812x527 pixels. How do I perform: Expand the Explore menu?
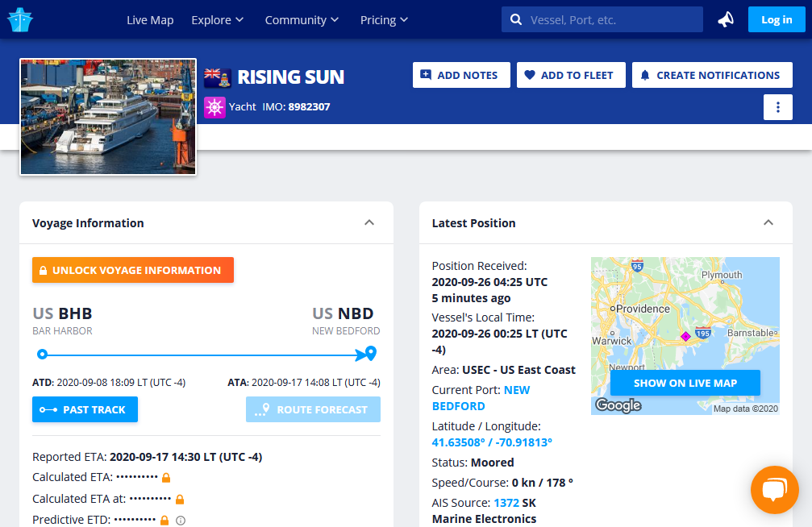click(217, 20)
